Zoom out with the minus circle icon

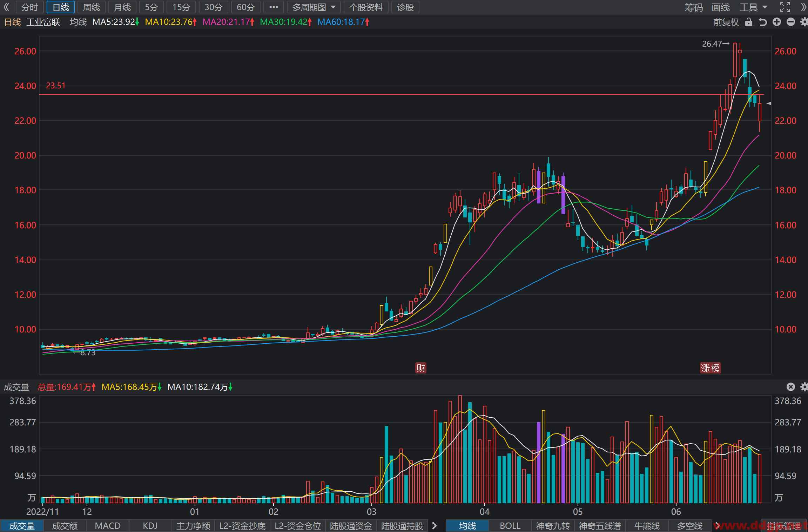(791, 22)
